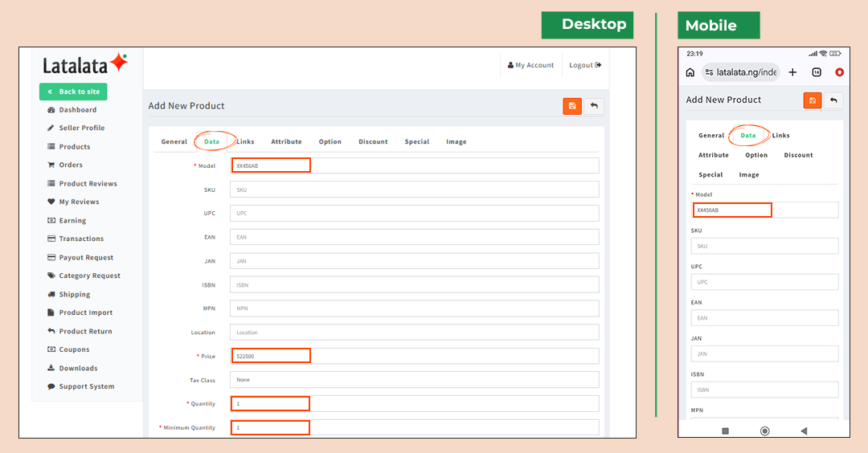
Task: Click the orange save icon in mobile view
Action: pos(812,100)
